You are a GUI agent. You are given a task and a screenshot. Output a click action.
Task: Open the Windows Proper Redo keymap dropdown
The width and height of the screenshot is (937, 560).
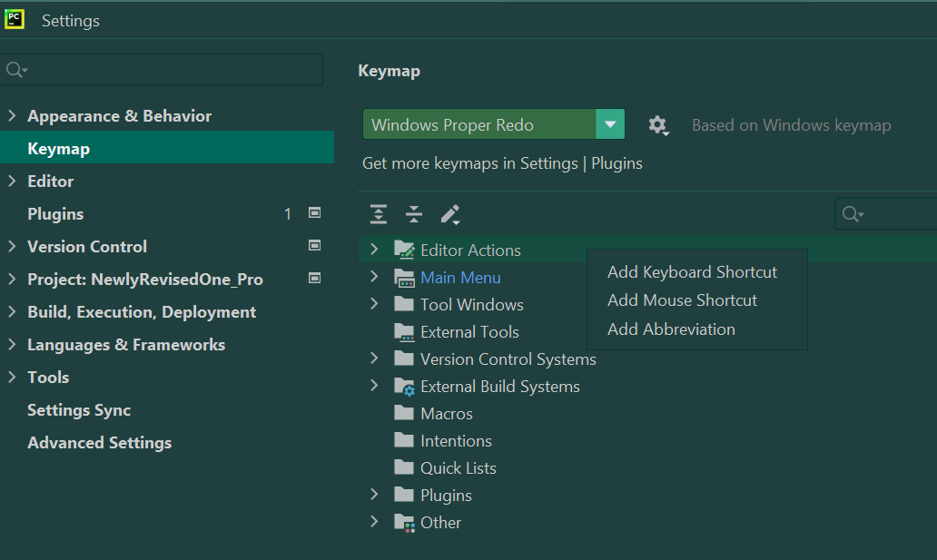pyautogui.click(x=610, y=124)
